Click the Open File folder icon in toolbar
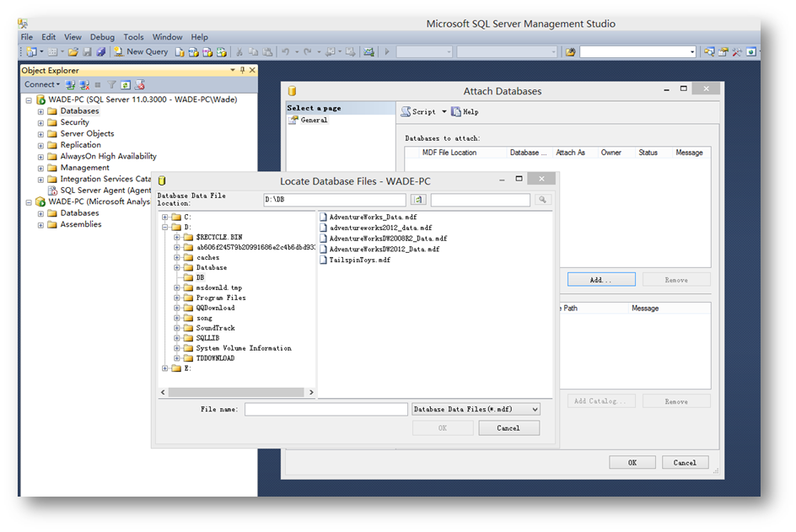796x532 pixels. 73,52
